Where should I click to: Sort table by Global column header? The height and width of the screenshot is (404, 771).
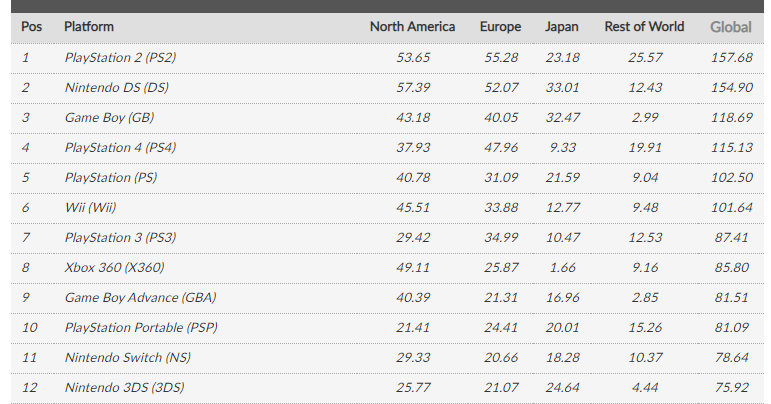(x=730, y=27)
